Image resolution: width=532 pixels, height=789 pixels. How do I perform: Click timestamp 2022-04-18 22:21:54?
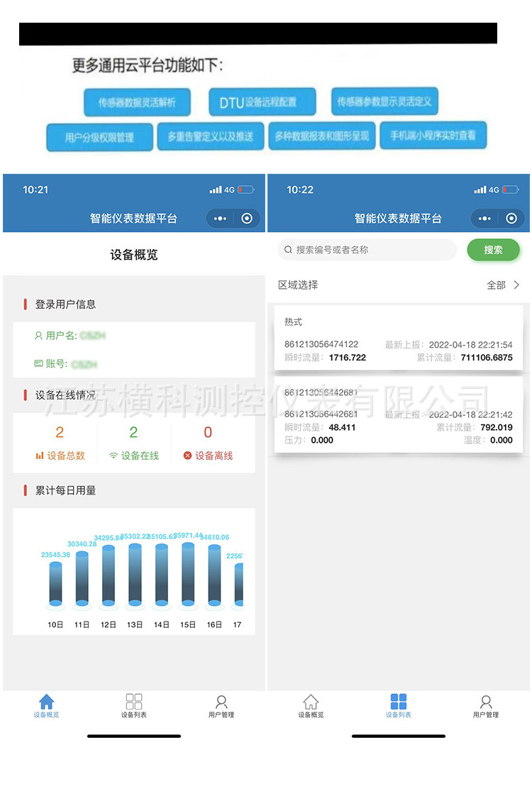(471, 345)
